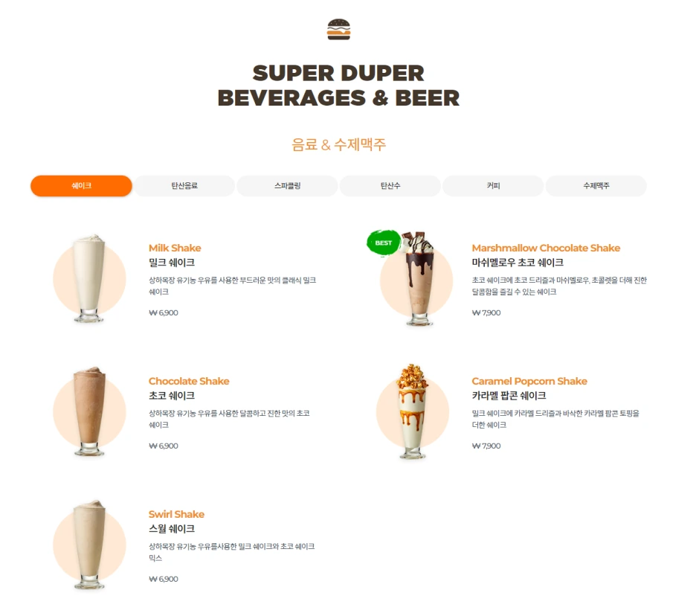The width and height of the screenshot is (696, 616).
Task: Click the Chocolate Shake title text
Action: point(189,381)
